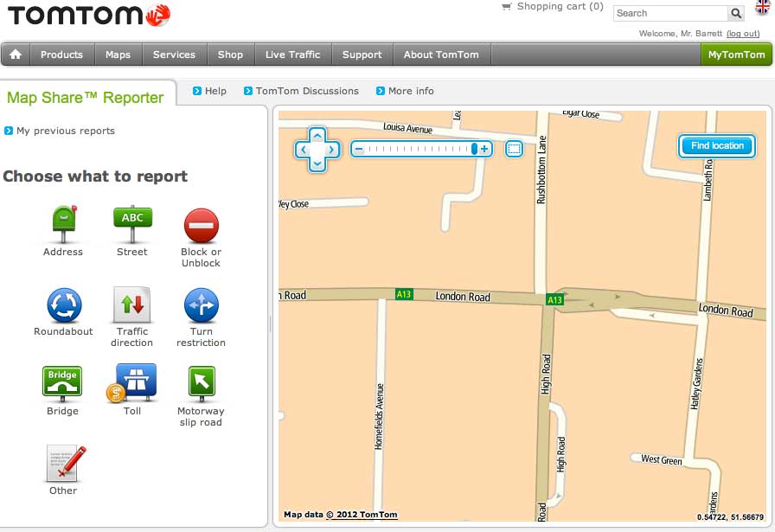
Task: Select the Block or Unblock icon
Action: pyautogui.click(x=202, y=226)
